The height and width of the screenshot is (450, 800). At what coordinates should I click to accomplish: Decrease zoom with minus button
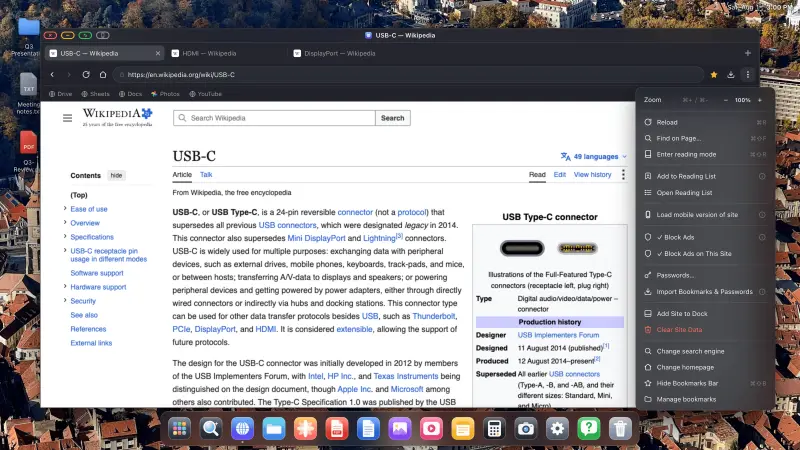(x=726, y=100)
